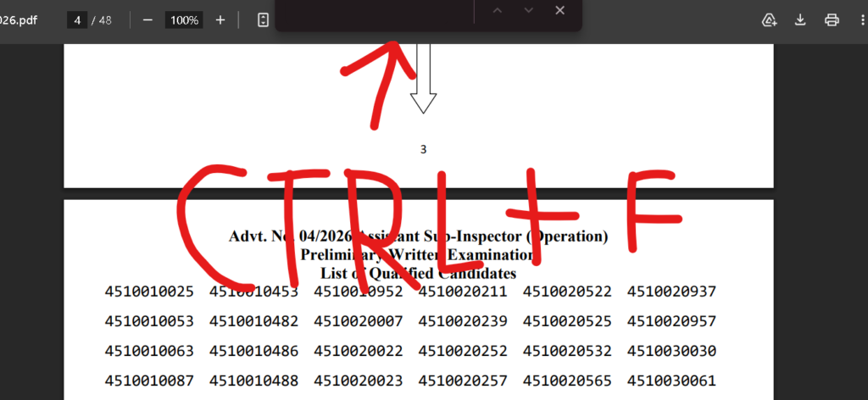This screenshot has height=400, width=868.
Task: Click the find search text field
Action: [x=376, y=11]
